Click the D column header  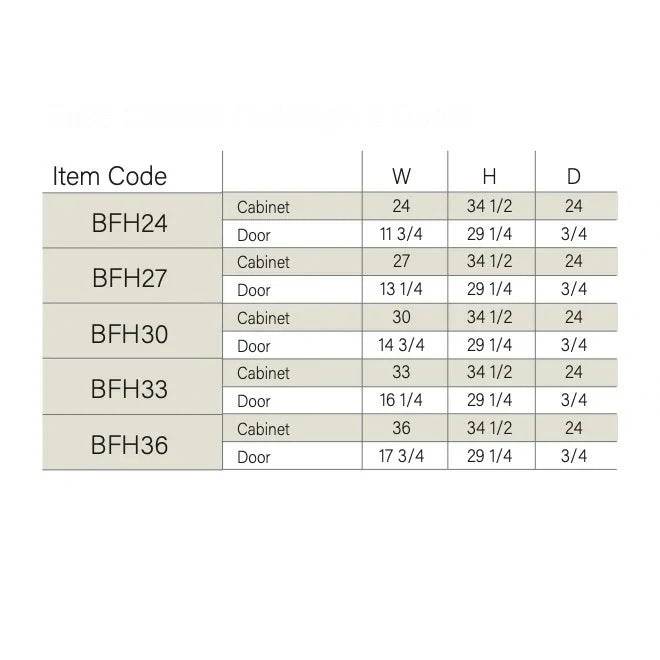574,177
